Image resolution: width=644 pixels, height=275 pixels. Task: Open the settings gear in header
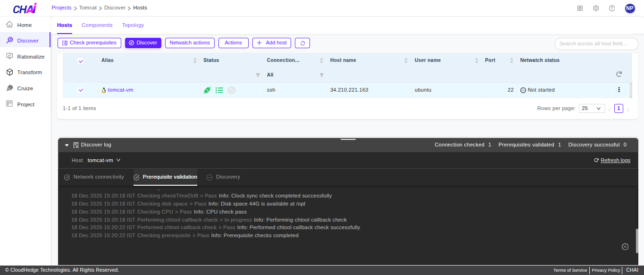coord(596,8)
